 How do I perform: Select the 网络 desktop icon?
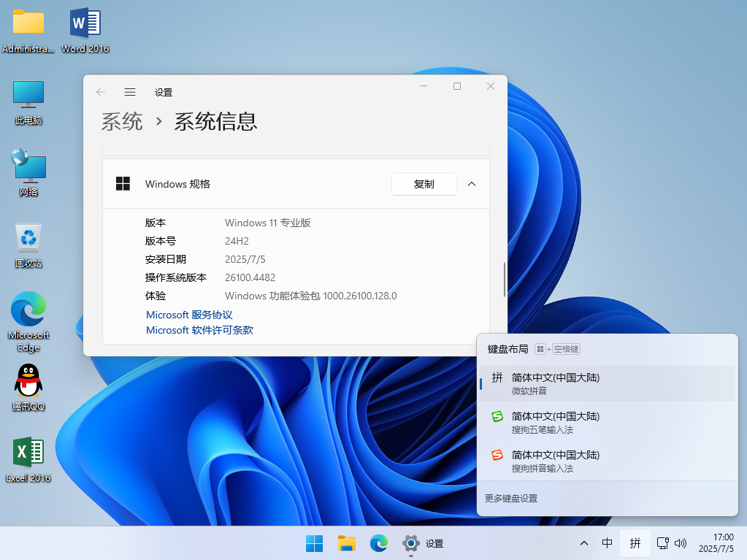click(x=28, y=173)
